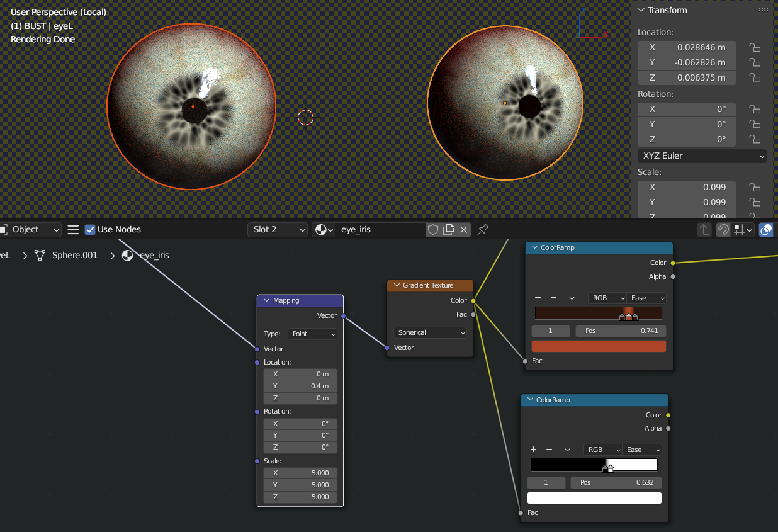778x532 pixels.
Task: Open the Spherical gradient type dropdown
Action: [431, 332]
